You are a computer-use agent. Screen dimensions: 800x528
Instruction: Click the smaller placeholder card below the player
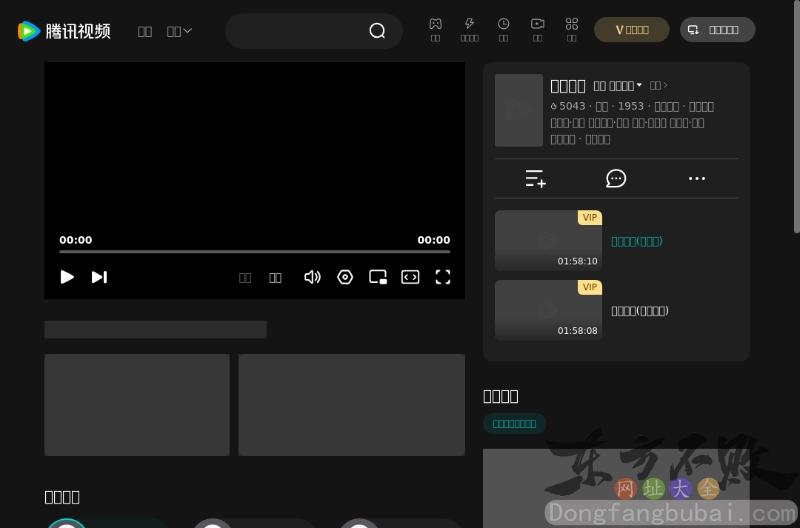point(137,405)
